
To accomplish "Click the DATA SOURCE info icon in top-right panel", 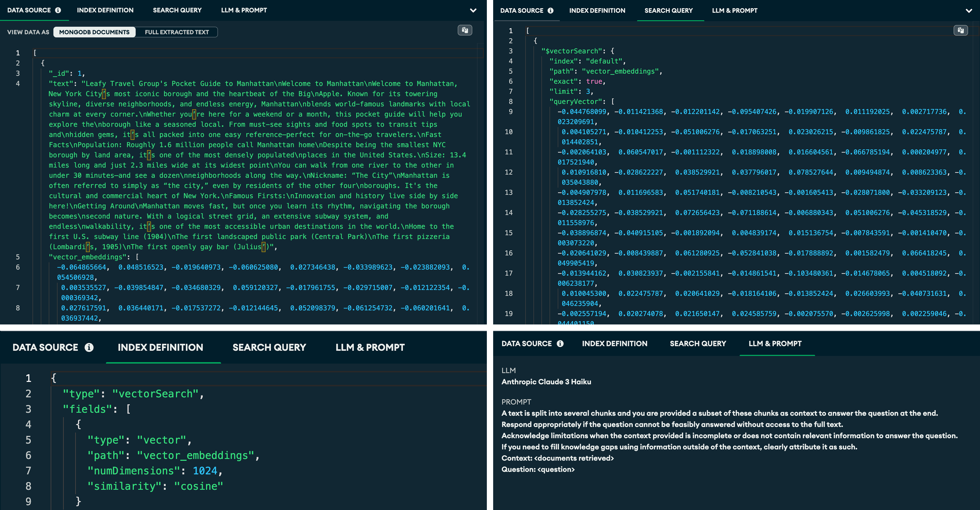I will coord(551,10).
